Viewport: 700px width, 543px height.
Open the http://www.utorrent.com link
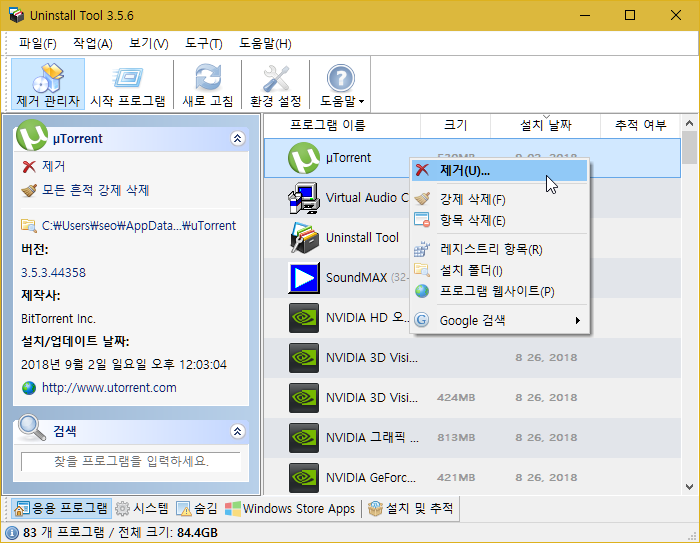109,388
